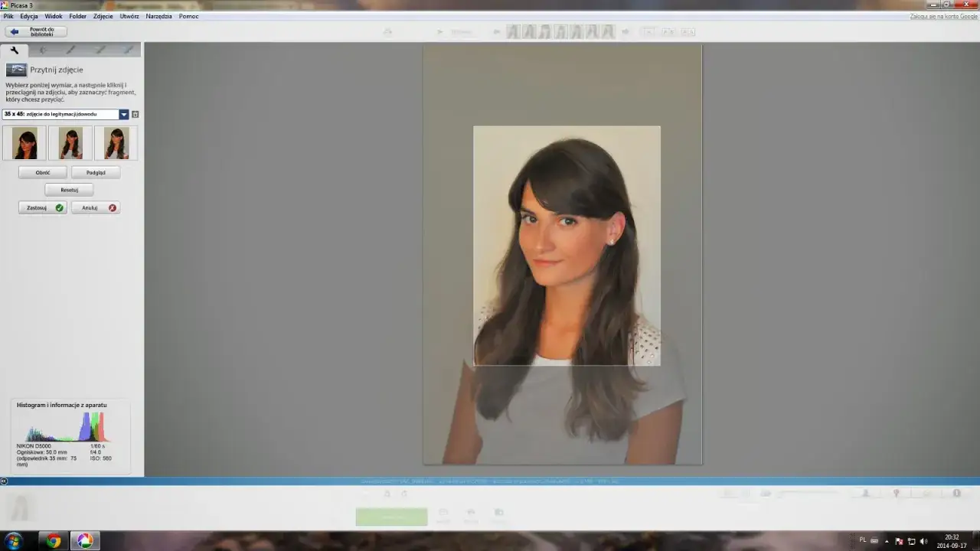Click the slideshow play icon above the photo
Screen dimensions: 980x551
click(x=440, y=31)
